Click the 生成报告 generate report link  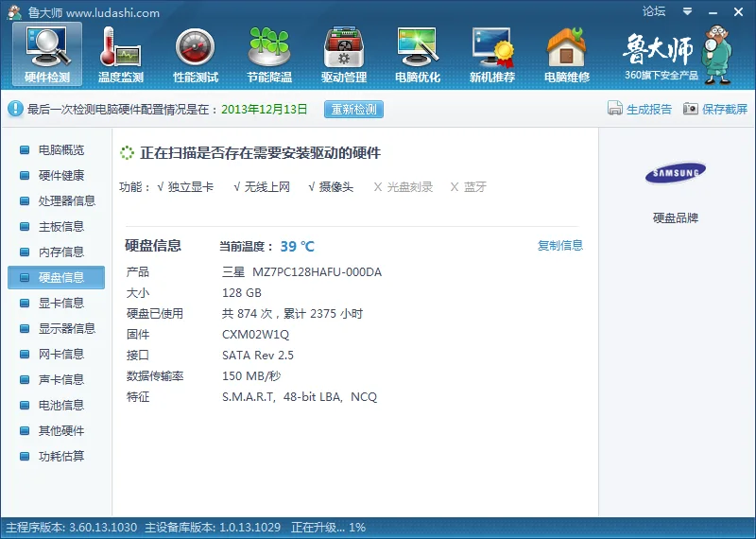[648, 109]
